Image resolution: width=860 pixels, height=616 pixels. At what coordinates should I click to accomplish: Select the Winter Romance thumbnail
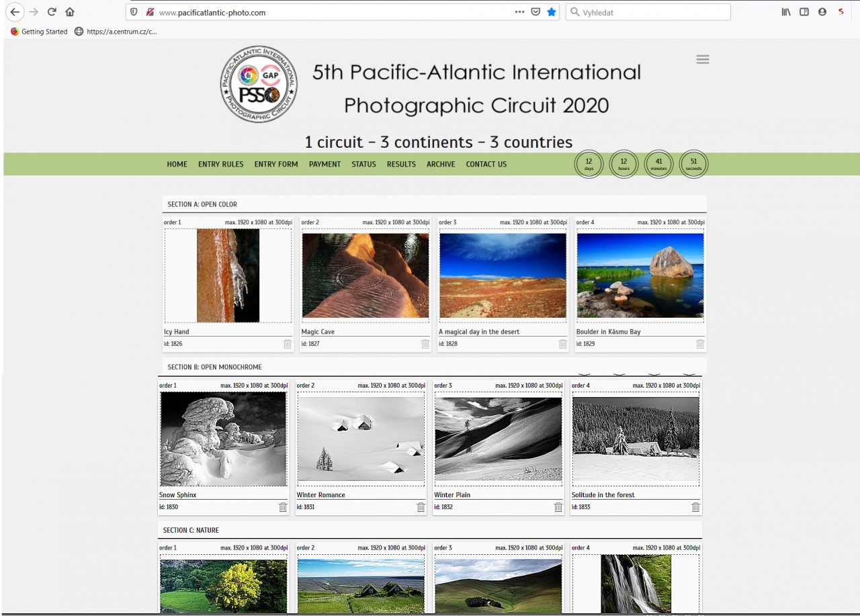361,439
